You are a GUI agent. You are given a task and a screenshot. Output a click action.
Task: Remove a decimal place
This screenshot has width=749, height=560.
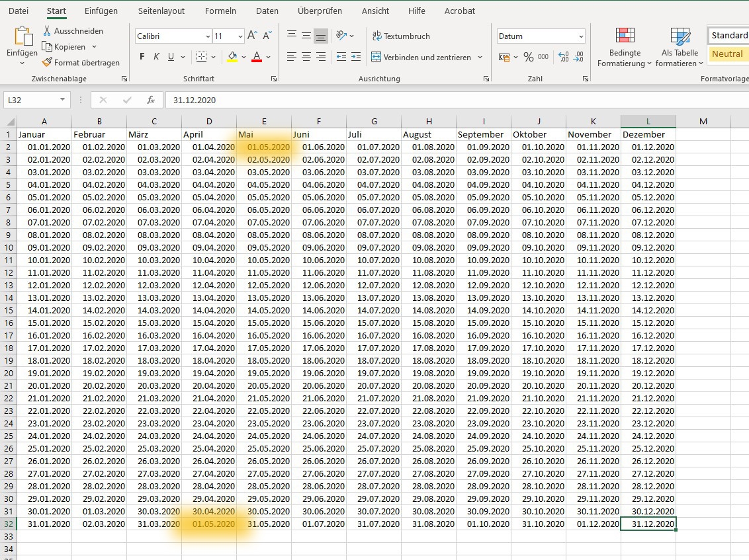(578, 58)
